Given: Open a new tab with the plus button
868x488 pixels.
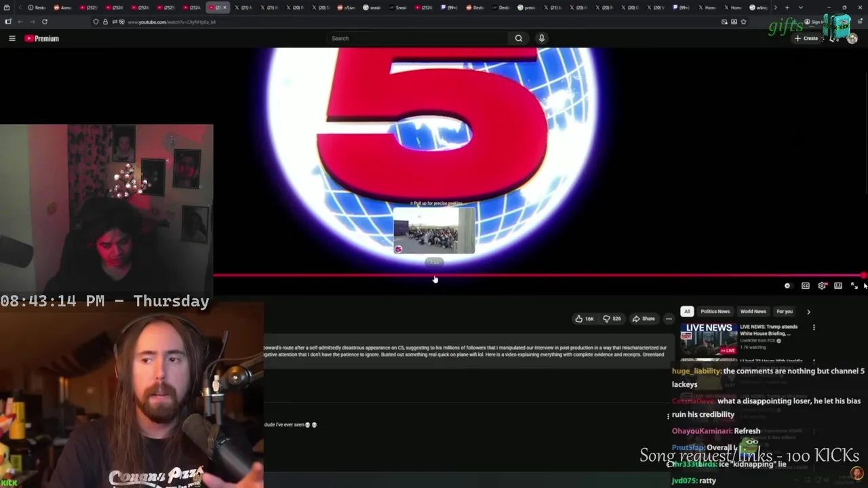Looking at the screenshot, I should pyautogui.click(x=787, y=7).
